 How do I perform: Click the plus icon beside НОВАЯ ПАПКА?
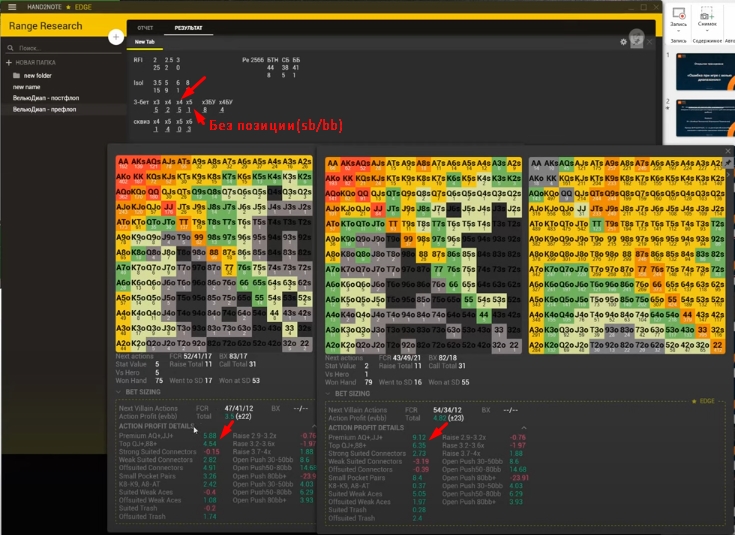point(8,62)
